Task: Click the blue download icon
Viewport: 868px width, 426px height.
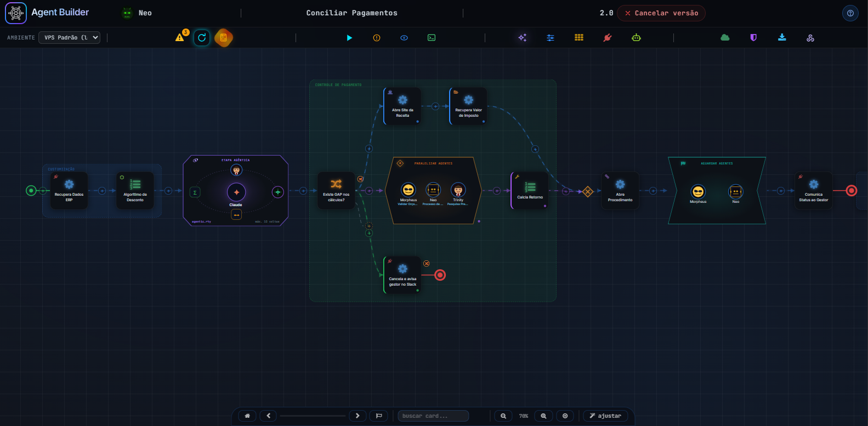Action: pyautogui.click(x=782, y=37)
